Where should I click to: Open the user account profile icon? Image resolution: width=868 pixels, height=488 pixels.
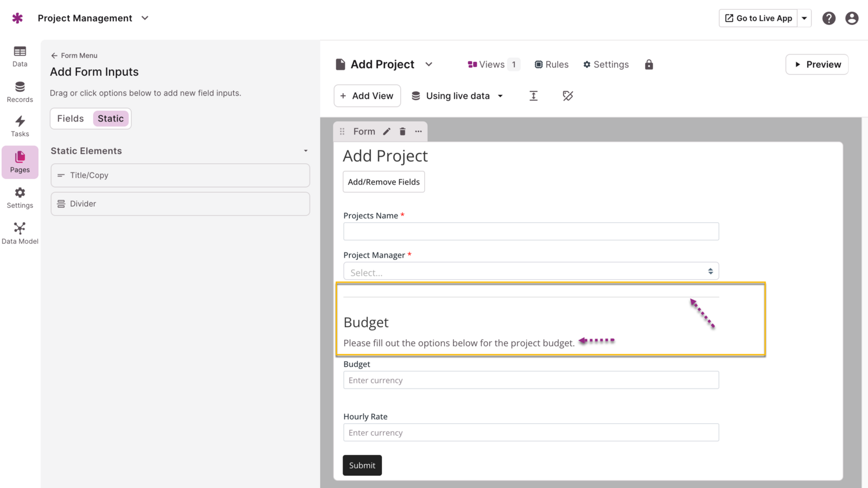click(851, 19)
